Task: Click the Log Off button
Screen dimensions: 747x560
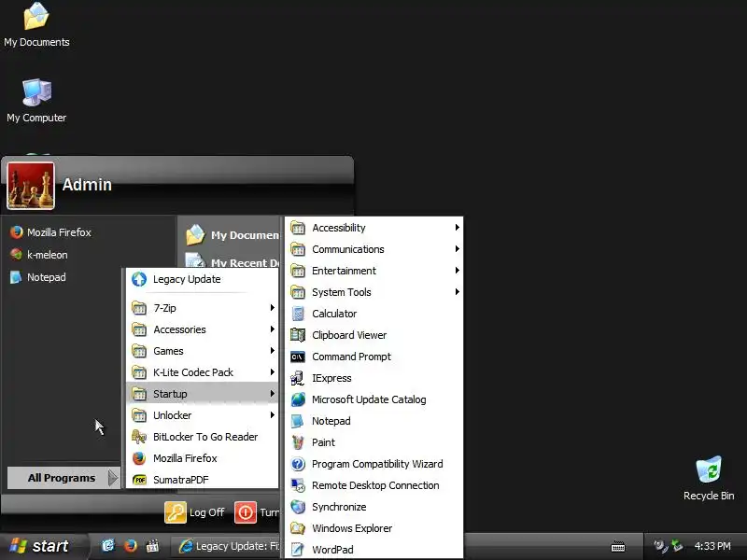Action: pyautogui.click(x=194, y=512)
